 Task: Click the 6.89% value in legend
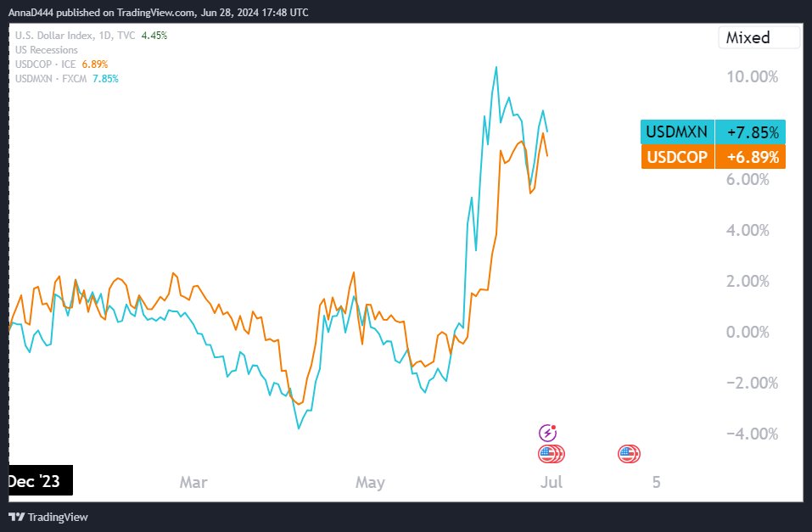[95, 64]
